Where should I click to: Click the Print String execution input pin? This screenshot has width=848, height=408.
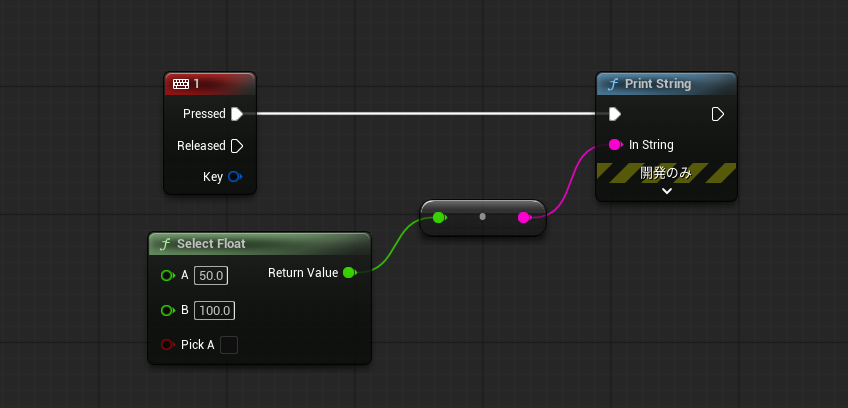(615, 114)
